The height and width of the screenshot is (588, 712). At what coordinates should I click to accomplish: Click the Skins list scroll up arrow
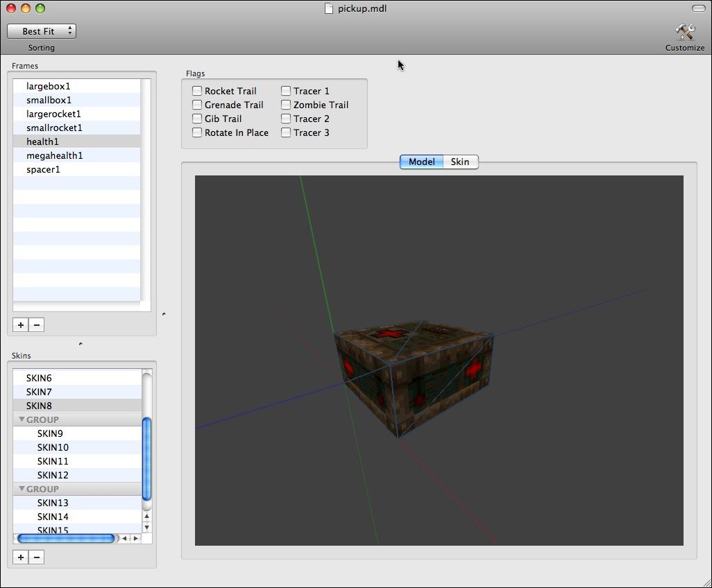coord(146,517)
